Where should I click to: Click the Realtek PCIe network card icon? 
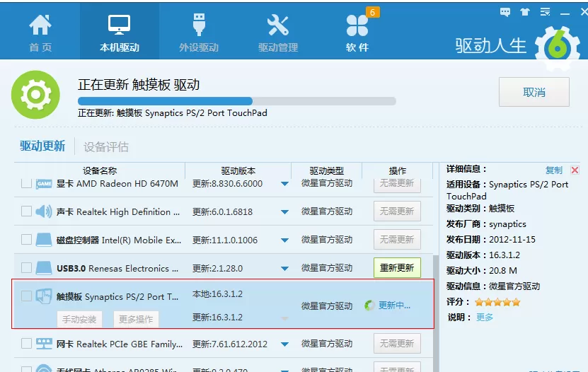click(44, 344)
